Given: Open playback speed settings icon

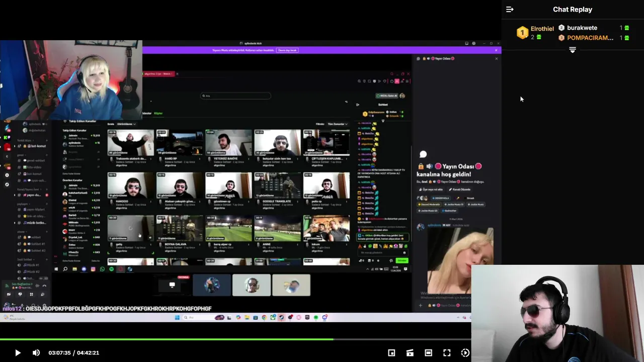Looking at the screenshot, I should coord(465,353).
